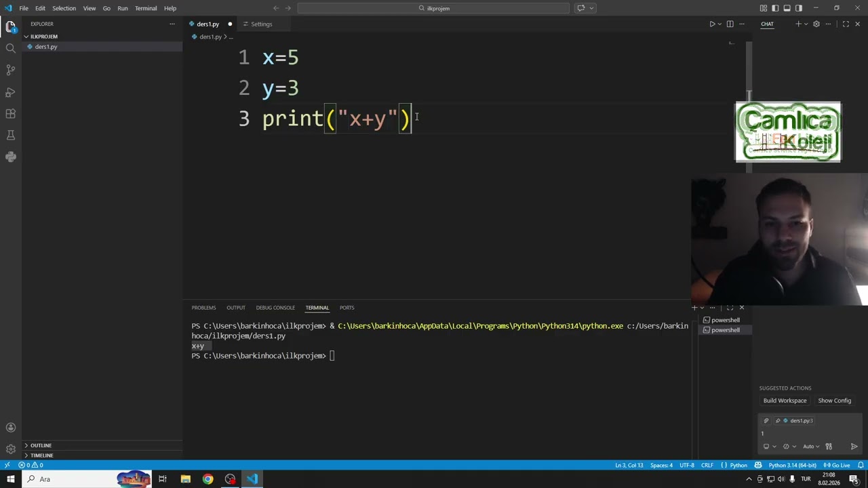This screenshot has height=488, width=868.
Task: Open run options dropdown beside play button
Action: pos(719,24)
